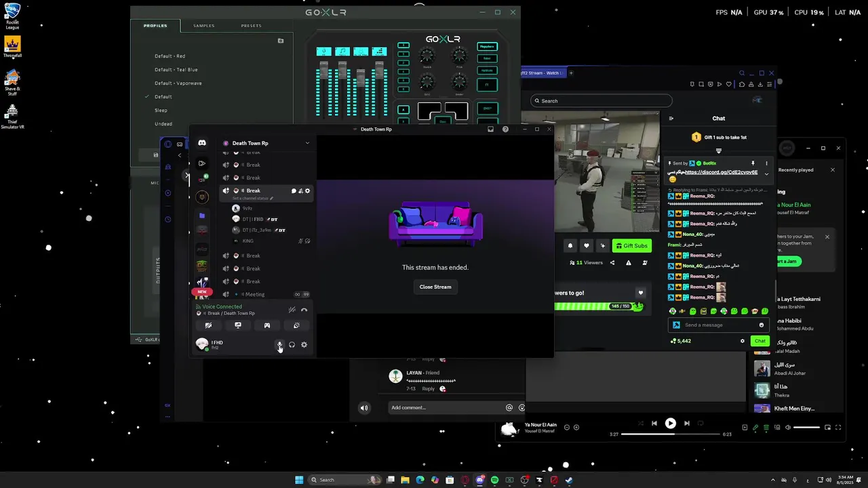The image size is (868, 488).
Task: Click Reply under LAYAN comment
Action: (428, 389)
